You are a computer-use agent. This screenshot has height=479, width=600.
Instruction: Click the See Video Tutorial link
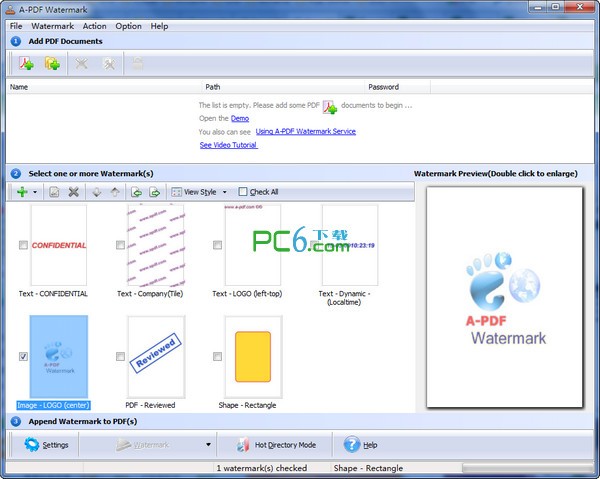[228, 145]
